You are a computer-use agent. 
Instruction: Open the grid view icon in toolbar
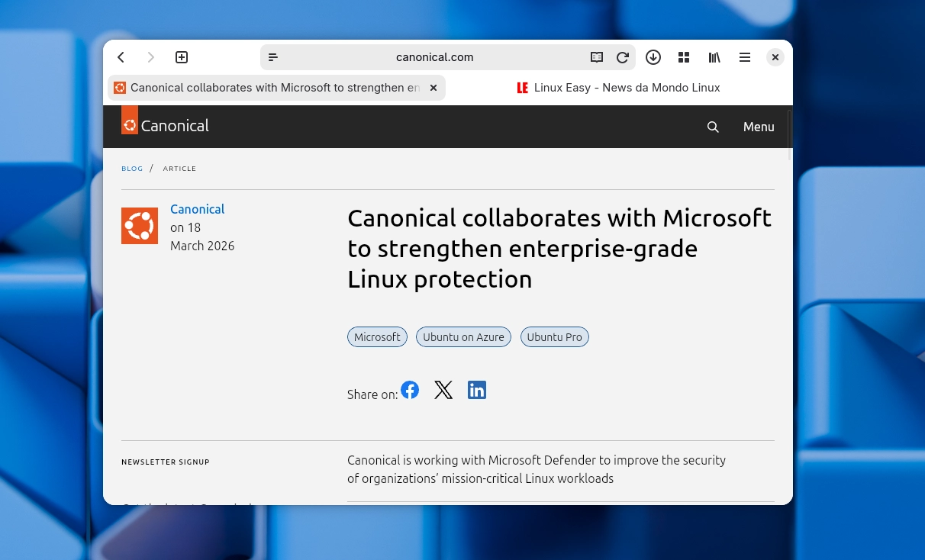[x=684, y=57]
